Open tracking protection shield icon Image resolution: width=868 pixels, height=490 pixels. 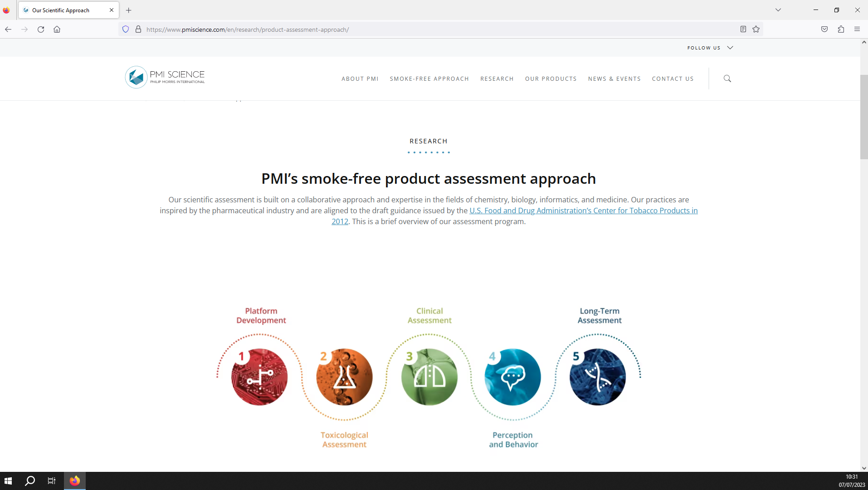point(126,29)
